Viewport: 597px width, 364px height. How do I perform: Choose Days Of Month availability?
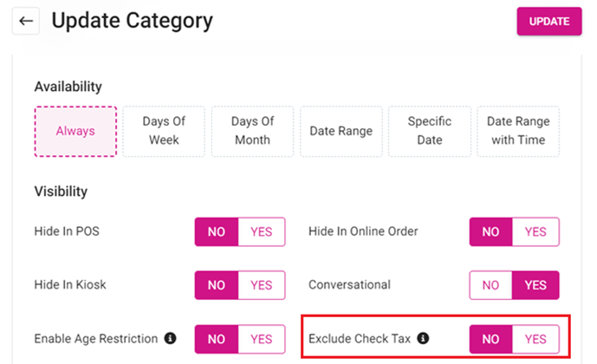click(x=252, y=132)
